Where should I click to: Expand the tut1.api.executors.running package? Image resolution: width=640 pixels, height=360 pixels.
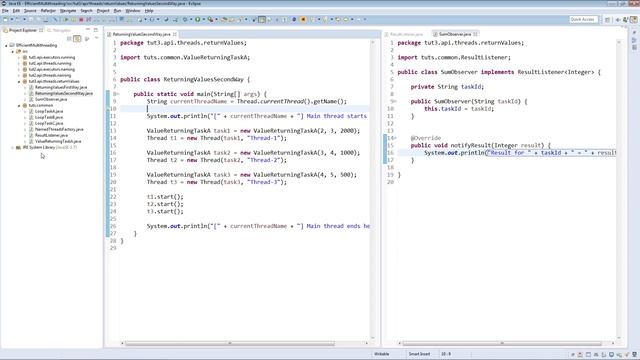19,58
